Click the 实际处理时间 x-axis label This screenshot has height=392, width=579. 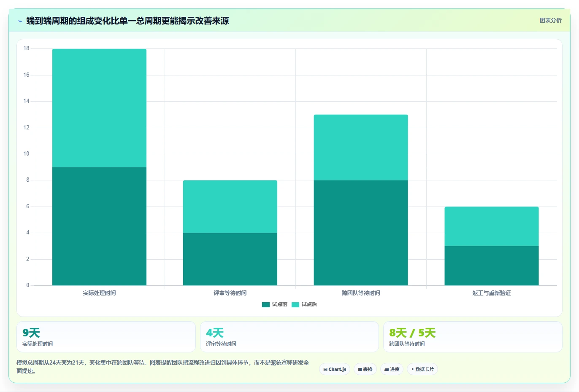[99, 293]
